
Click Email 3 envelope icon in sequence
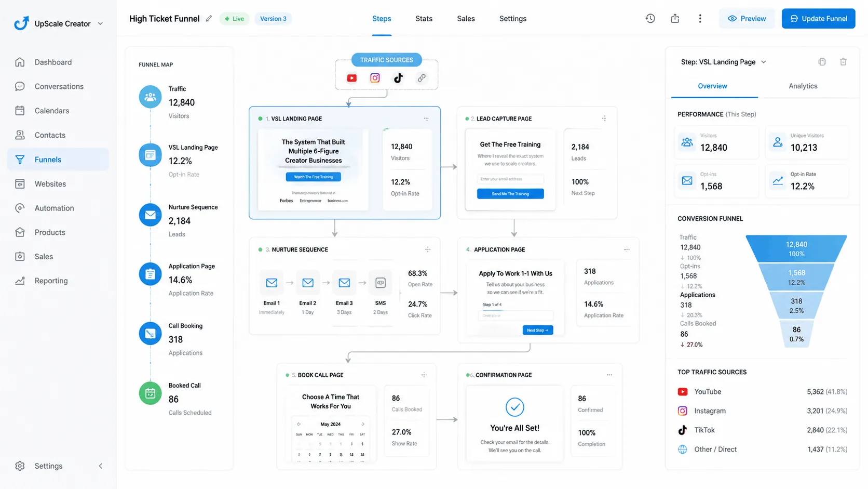344,283
